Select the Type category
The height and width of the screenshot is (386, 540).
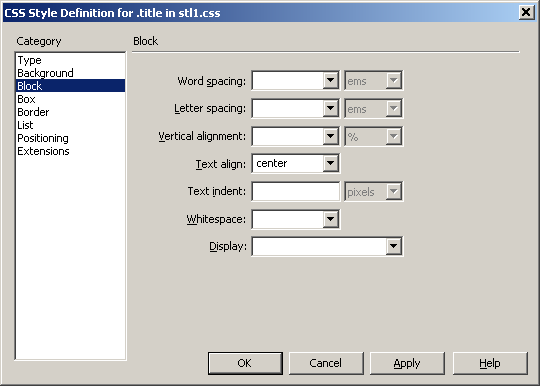pos(70,60)
